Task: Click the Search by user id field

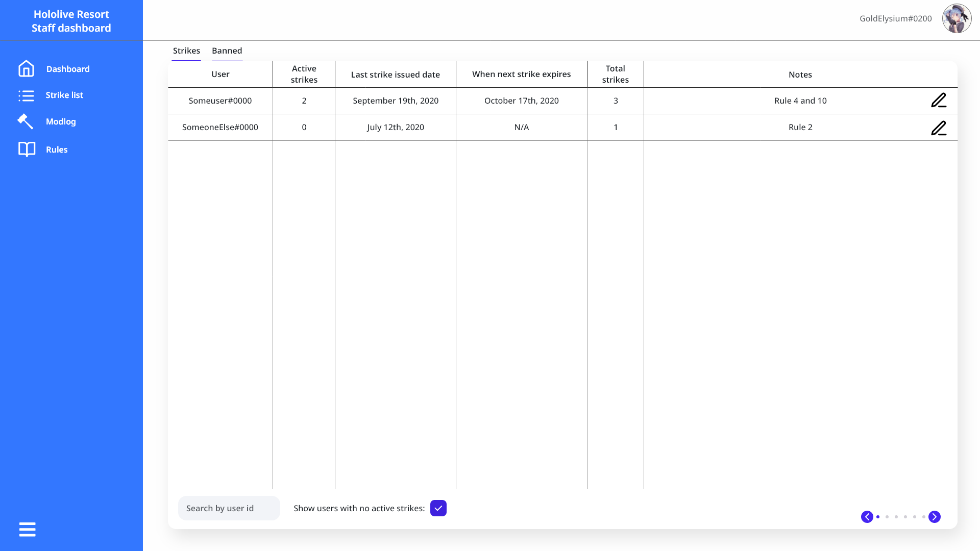Action: point(229,508)
